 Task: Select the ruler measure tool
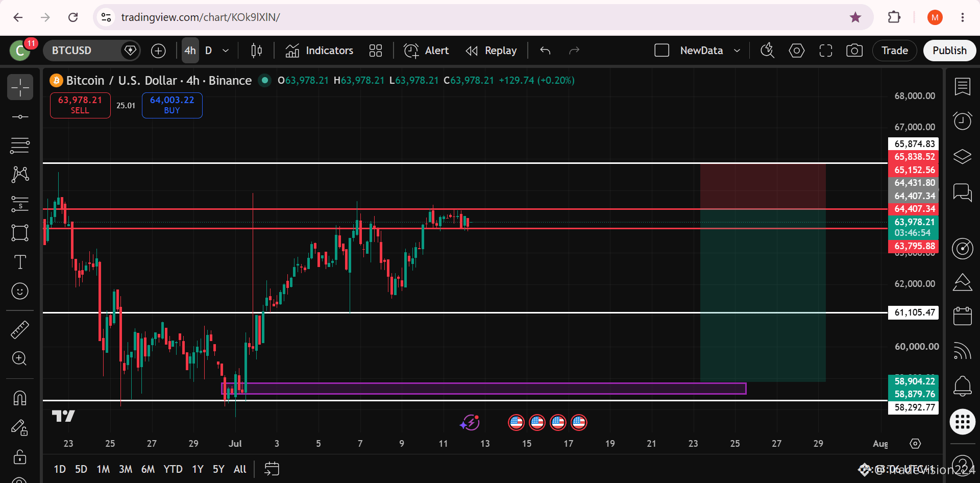pyautogui.click(x=20, y=330)
